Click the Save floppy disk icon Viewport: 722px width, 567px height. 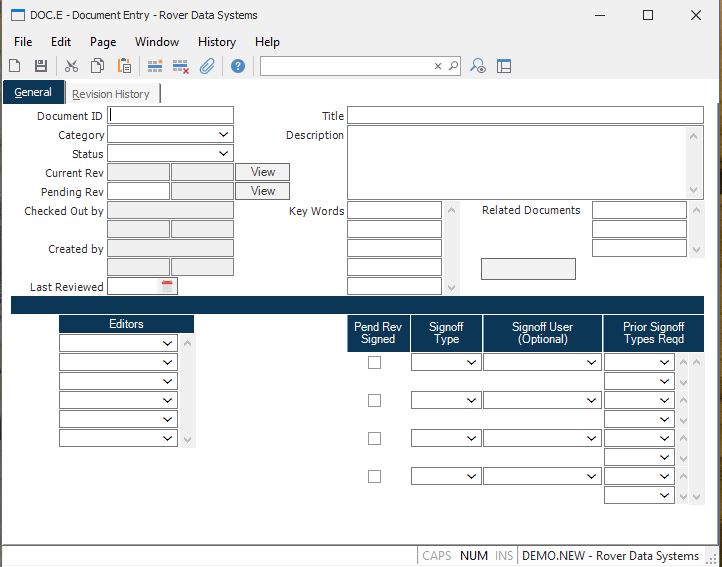coord(41,66)
